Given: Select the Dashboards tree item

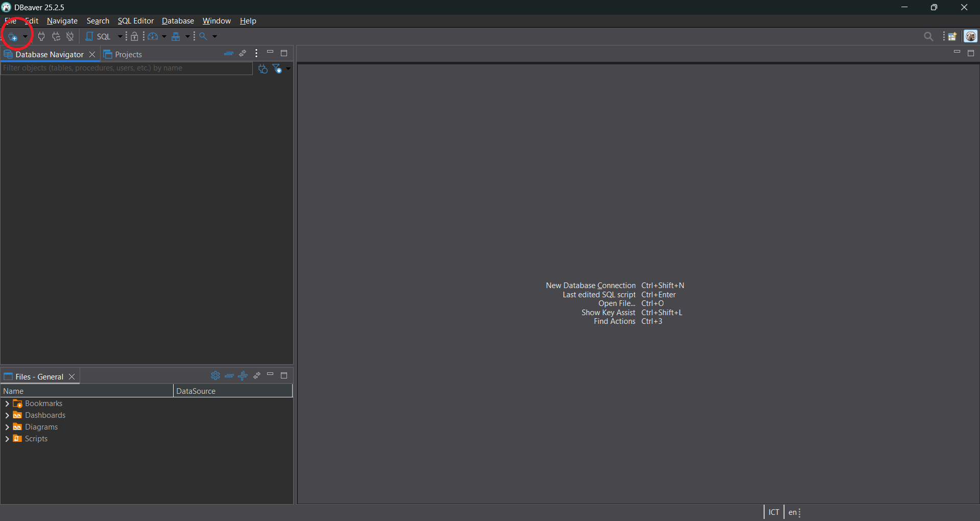Looking at the screenshot, I should point(45,416).
